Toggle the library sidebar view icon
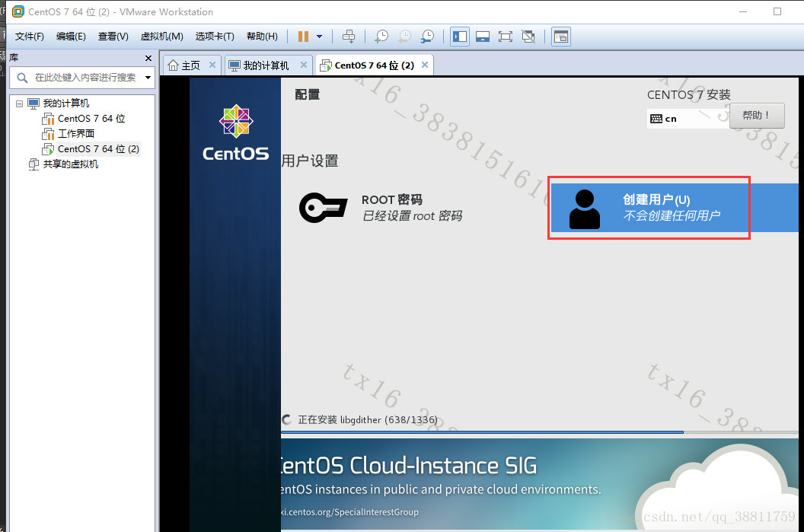This screenshot has height=532, width=804. (x=460, y=37)
